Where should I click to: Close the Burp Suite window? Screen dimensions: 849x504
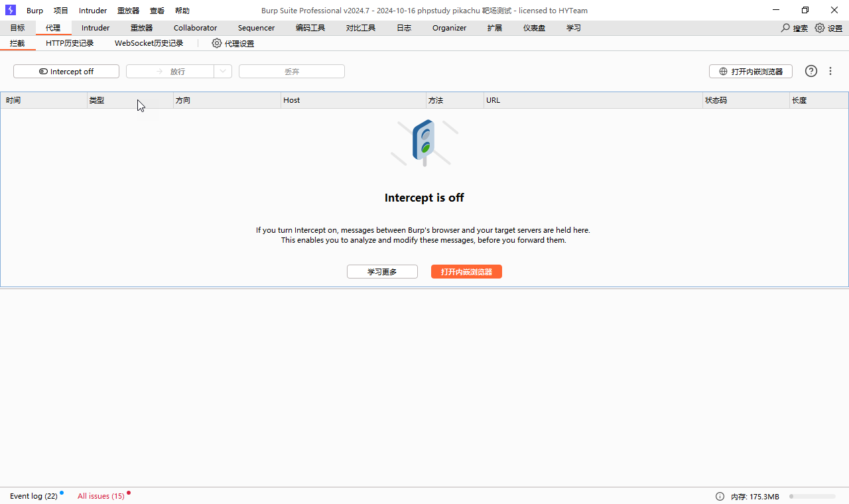pos(834,10)
